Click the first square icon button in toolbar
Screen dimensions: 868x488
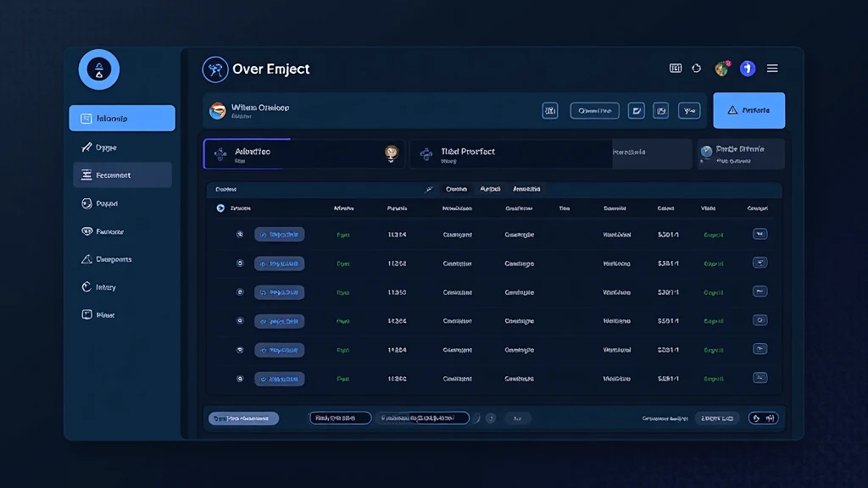point(550,110)
